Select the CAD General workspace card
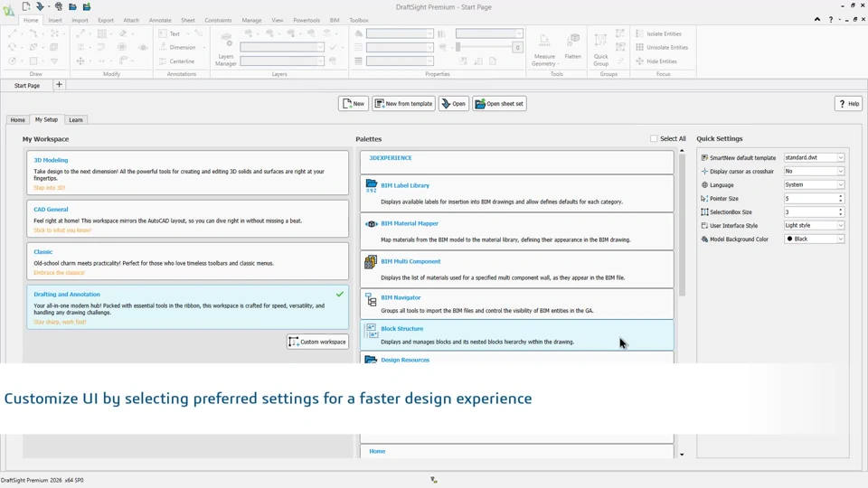 (188, 220)
